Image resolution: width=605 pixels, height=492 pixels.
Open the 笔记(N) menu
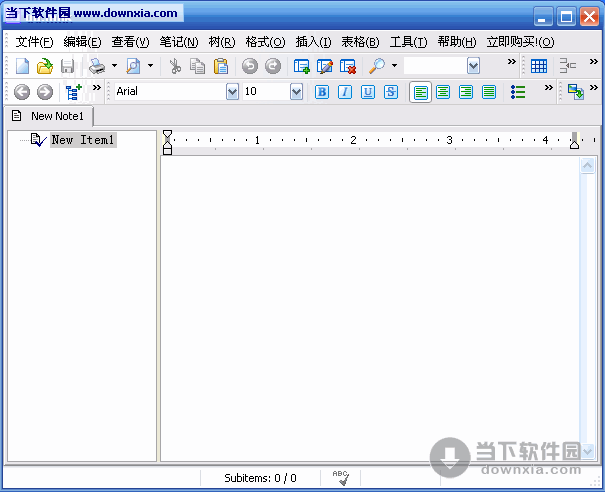click(x=179, y=42)
